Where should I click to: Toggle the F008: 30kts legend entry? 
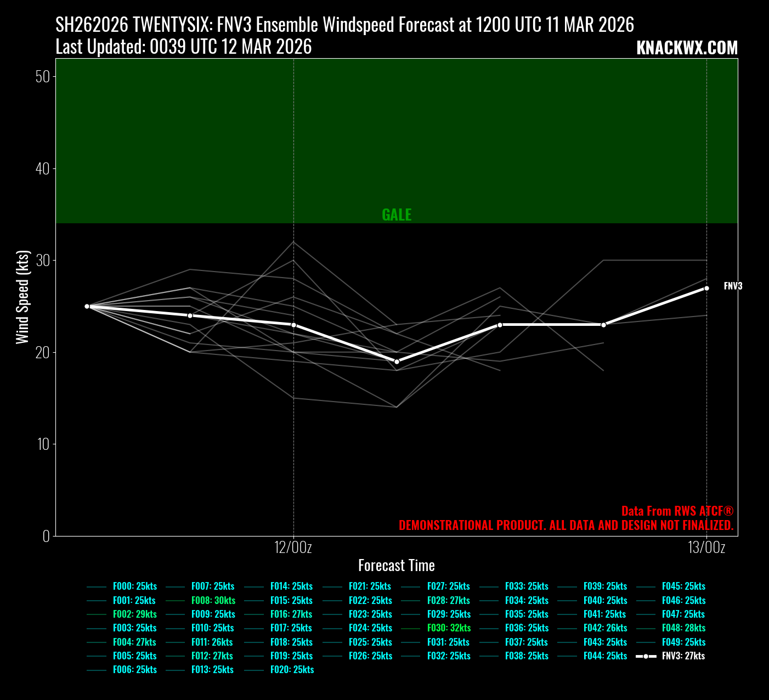pyautogui.click(x=213, y=601)
